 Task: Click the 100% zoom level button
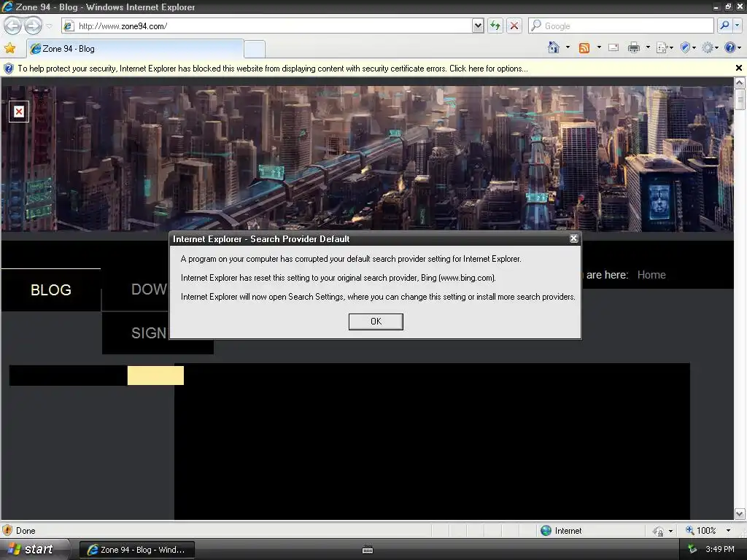(x=701, y=531)
